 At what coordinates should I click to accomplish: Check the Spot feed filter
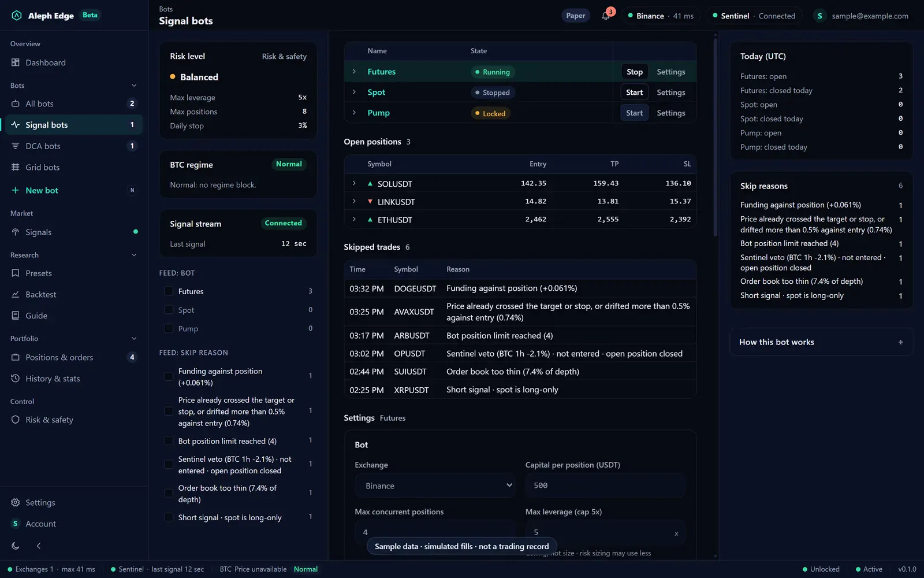[x=169, y=310]
